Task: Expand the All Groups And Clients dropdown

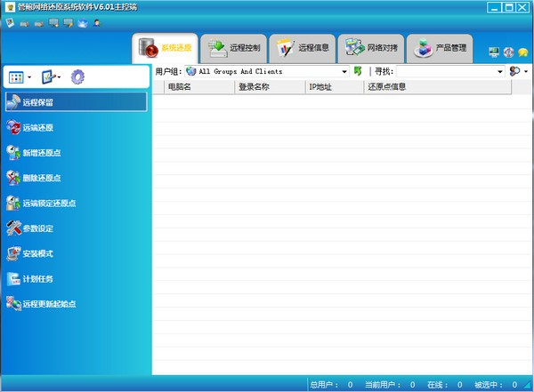Action: tap(344, 71)
